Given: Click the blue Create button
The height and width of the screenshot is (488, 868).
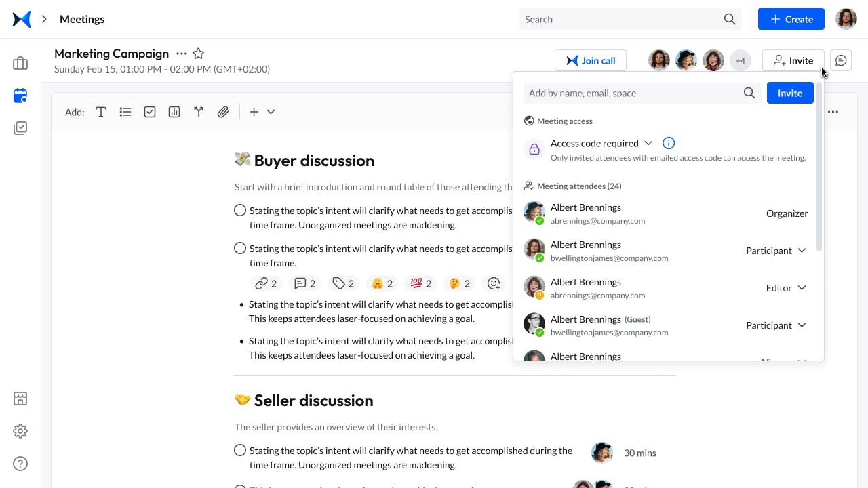Looking at the screenshot, I should tap(791, 19).
